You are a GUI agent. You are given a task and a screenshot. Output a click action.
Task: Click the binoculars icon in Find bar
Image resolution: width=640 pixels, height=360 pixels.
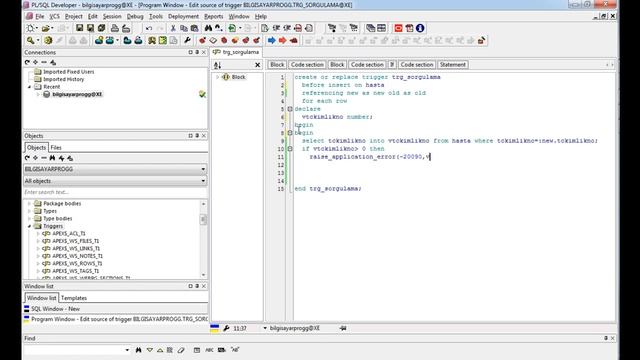[138, 350]
